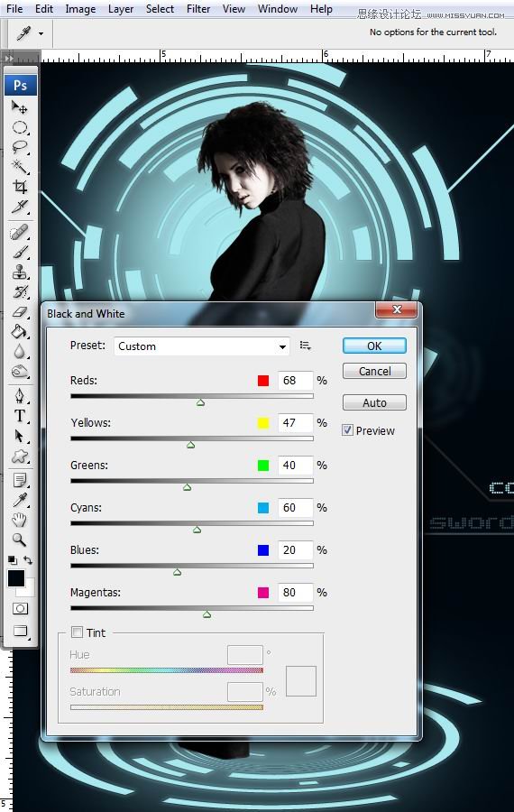The image size is (514, 812).
Task: Select the Brush tool
Action: point(20,253)
